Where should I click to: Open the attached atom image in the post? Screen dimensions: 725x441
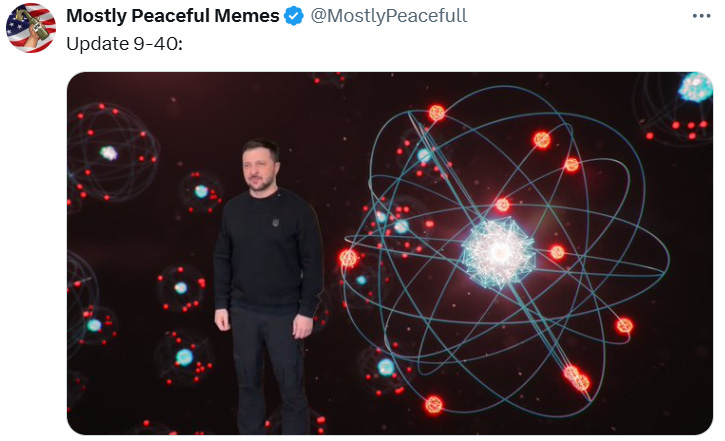390,253
